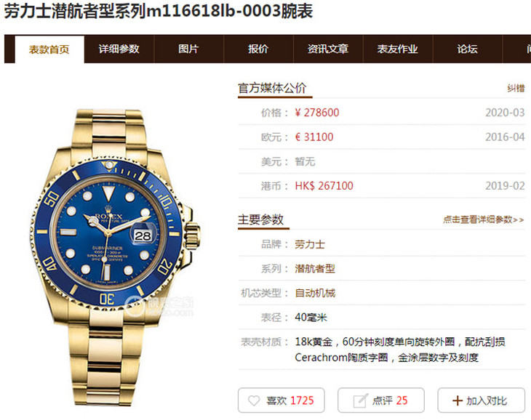Click the 纠错 link
531x420 pixels.
point(516,89)
